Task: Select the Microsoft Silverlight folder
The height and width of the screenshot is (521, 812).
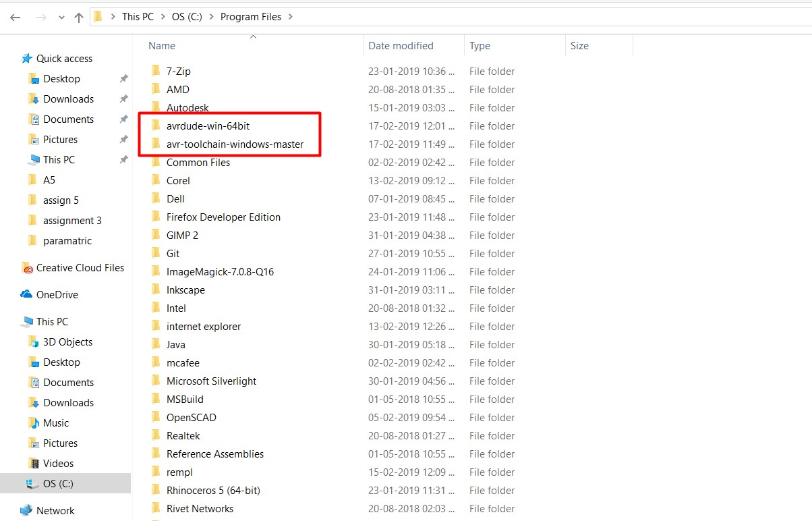Action: point(212,381)
